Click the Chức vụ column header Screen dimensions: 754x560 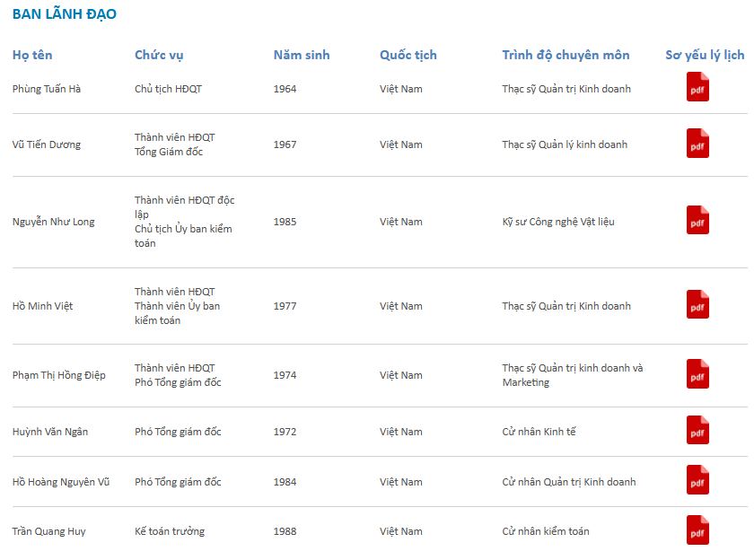point(159,56)
